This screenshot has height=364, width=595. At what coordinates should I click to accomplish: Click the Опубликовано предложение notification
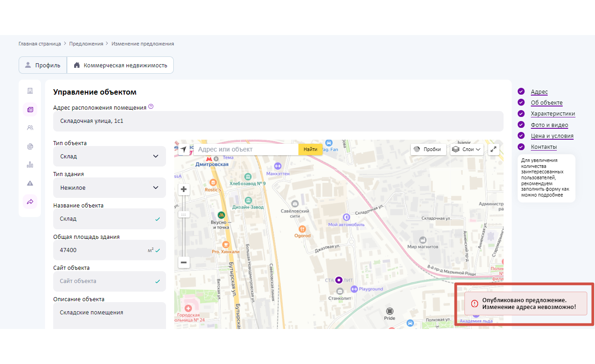click(x=525, y=303)
